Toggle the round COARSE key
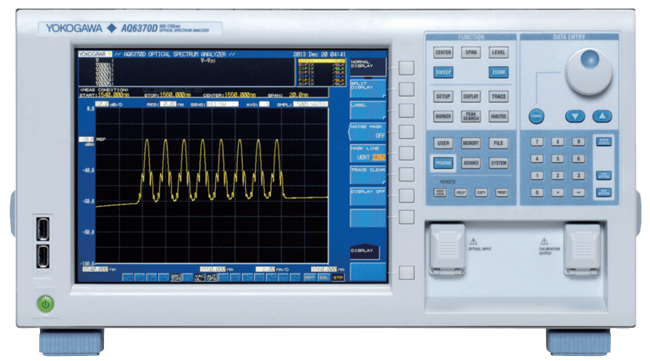650x361 pixels. (536, 116)
